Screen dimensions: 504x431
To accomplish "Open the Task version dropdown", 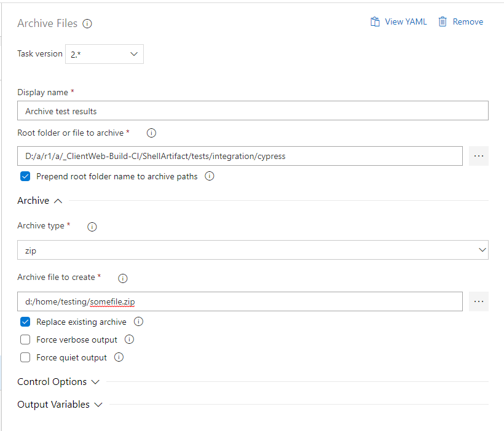I will point(104,54).
